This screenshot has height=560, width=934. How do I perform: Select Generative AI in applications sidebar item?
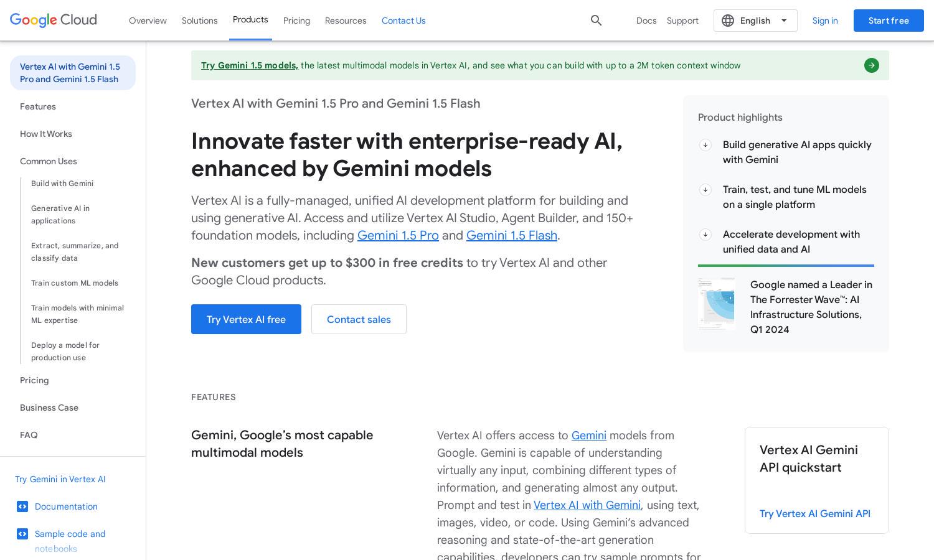coord(60,215)
